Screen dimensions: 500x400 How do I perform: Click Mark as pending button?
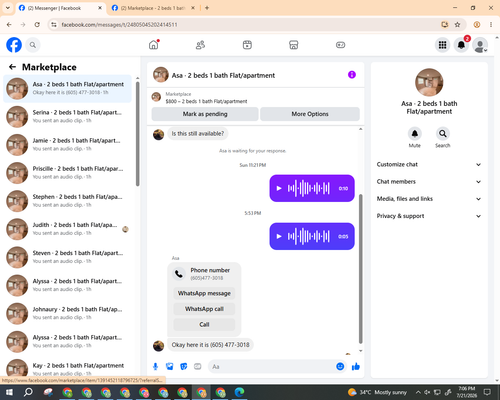(205, 114)
